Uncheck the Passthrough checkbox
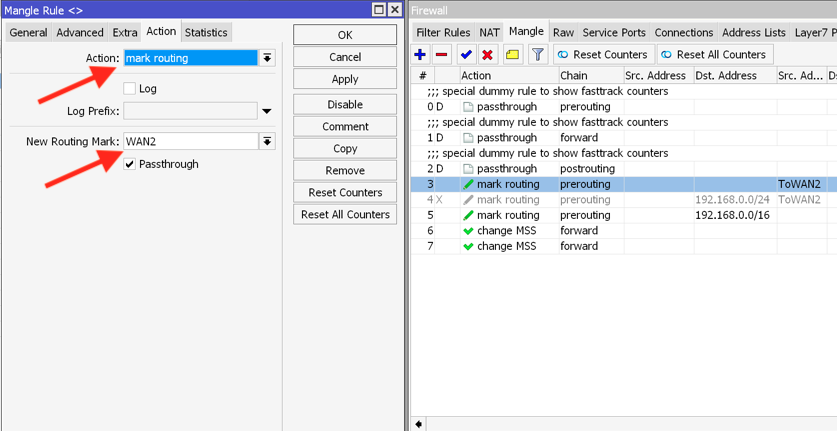 coord(129,164)
